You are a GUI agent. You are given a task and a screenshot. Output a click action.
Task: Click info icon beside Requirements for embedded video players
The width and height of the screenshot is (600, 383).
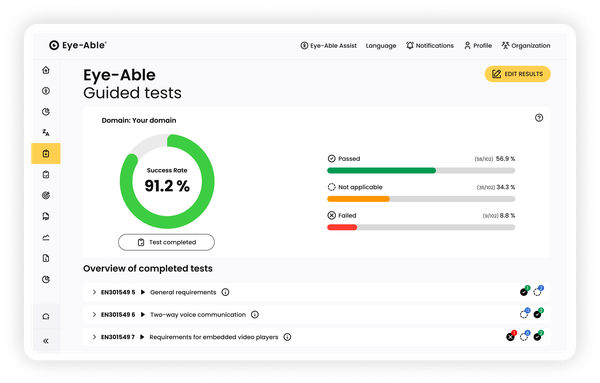pyautogui.click(x=287, y=337)
